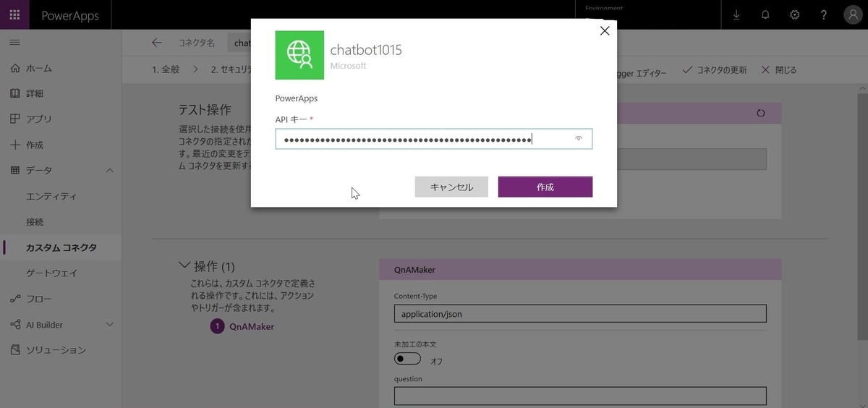Go back with the left arrow
The height and width of the screenshot is (408, 868).
click(x=156, y=43)
